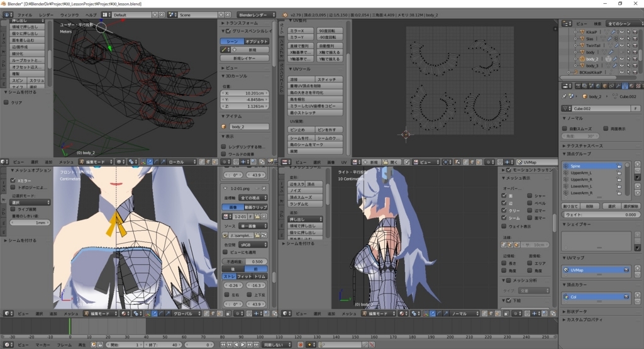Expand the テクスチャスペース panel
644x349 pixels.
[x=582, y=146]
